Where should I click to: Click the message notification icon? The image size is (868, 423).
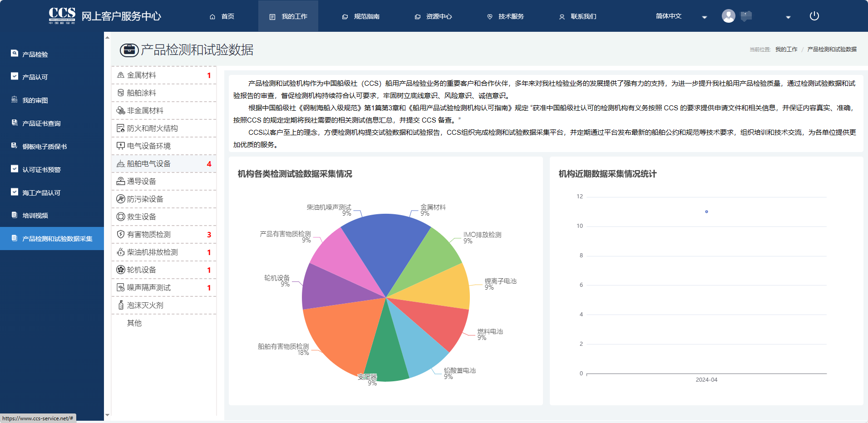pos(746,16)
